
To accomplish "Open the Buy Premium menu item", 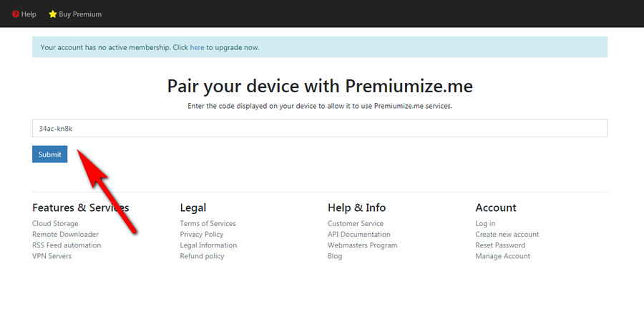I will point(75,14).
